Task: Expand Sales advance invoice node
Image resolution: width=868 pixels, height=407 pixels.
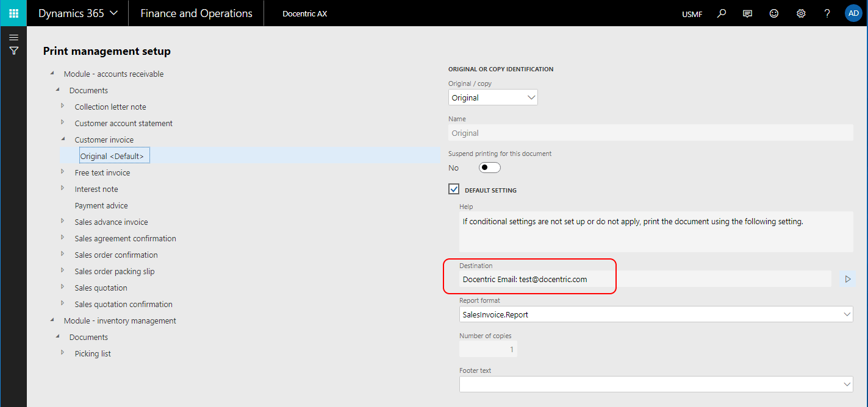Action: pos(62,221)
